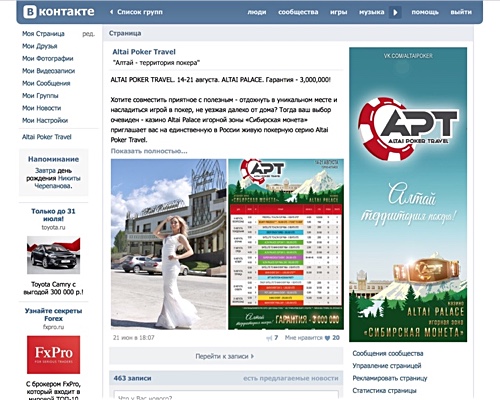
Task: Click the post date 21 июн в 18:07
Action: click(133, 338)
